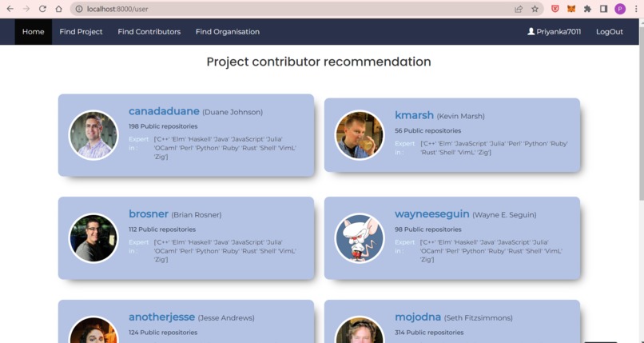The width and height of the screenshot is (644, 343).
Task: Click '(Jesse Andrews)' name text
Action: (x=226, y=318)
